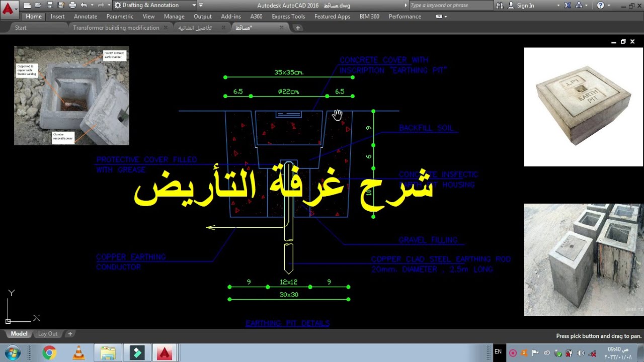Click the Save As icon

coord(60,5)
